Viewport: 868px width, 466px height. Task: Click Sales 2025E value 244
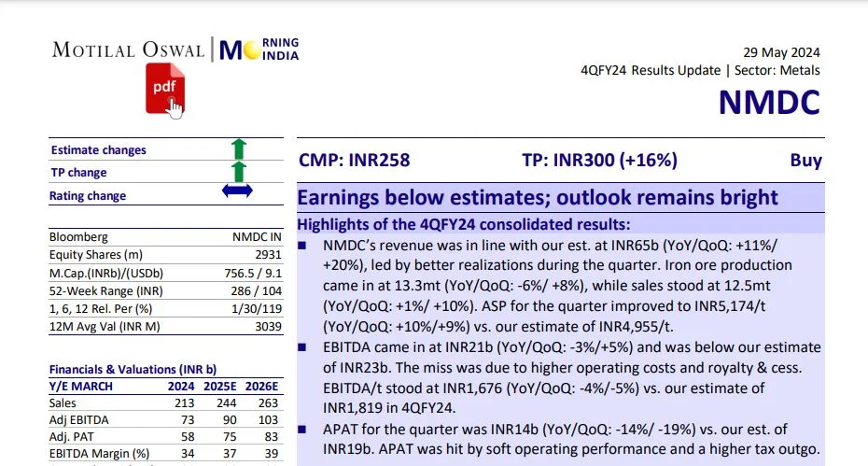coord(227,403)
